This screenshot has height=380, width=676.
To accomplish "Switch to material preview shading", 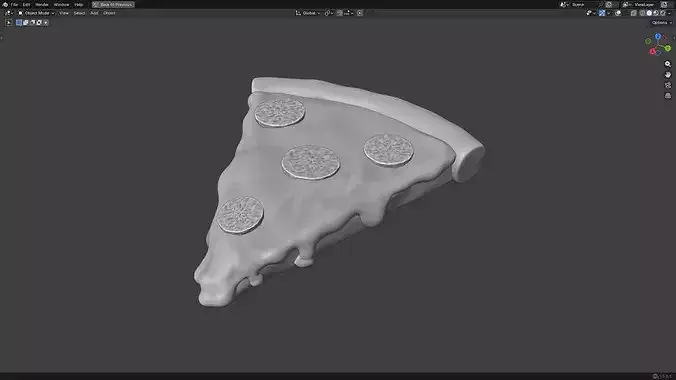I will point(656,13).
